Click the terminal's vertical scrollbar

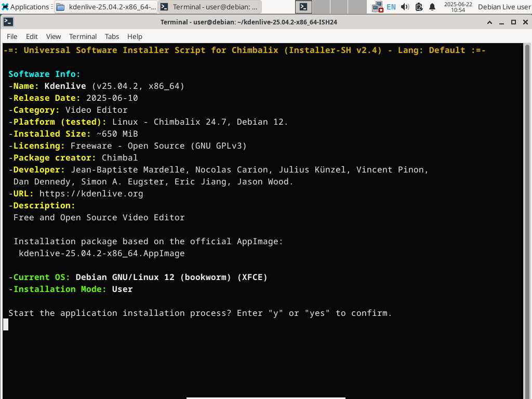click(527, 220)
